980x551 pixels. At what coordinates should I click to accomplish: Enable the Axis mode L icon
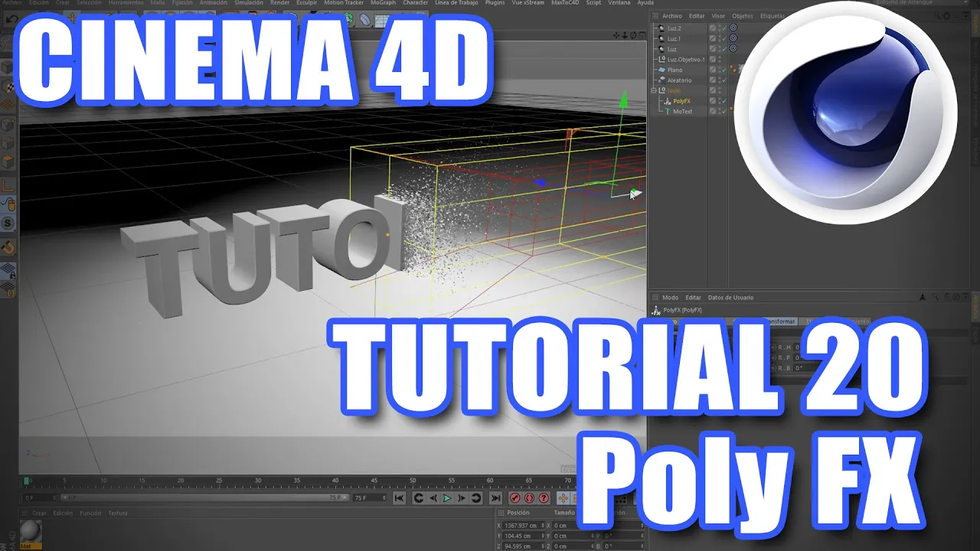coord(8,185)
